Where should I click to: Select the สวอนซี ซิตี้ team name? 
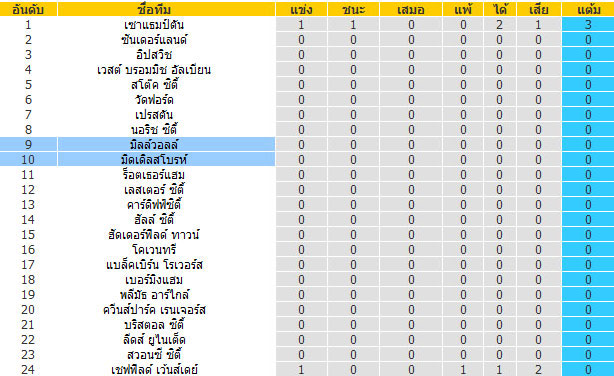pyautogui.click(x=154, y=355)
